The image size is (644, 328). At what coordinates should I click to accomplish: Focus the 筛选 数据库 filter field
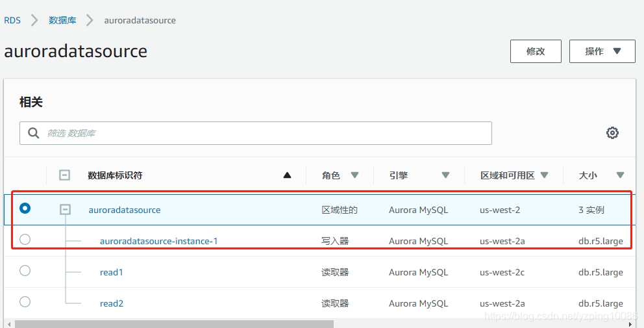click(x=256, y=133)
